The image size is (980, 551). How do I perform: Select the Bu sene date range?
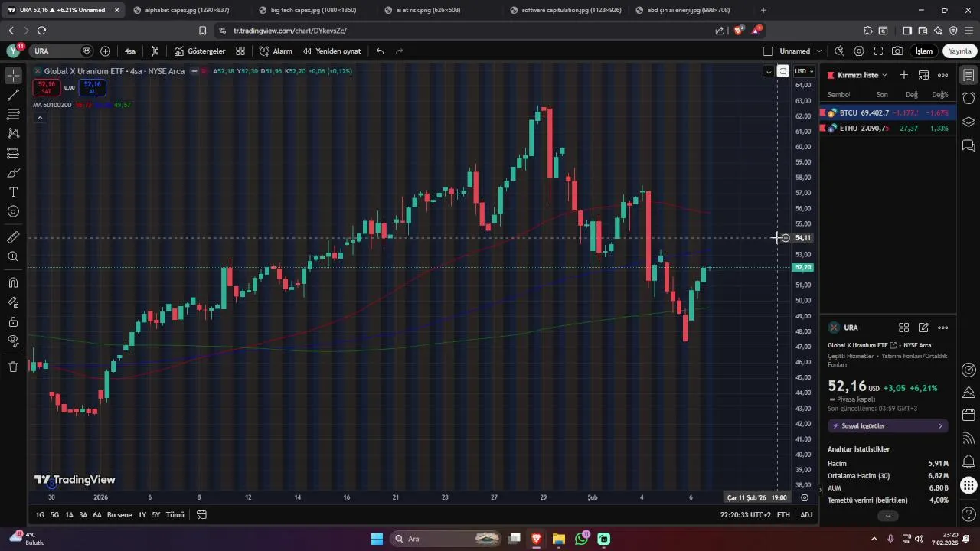[x=119, y=515]
